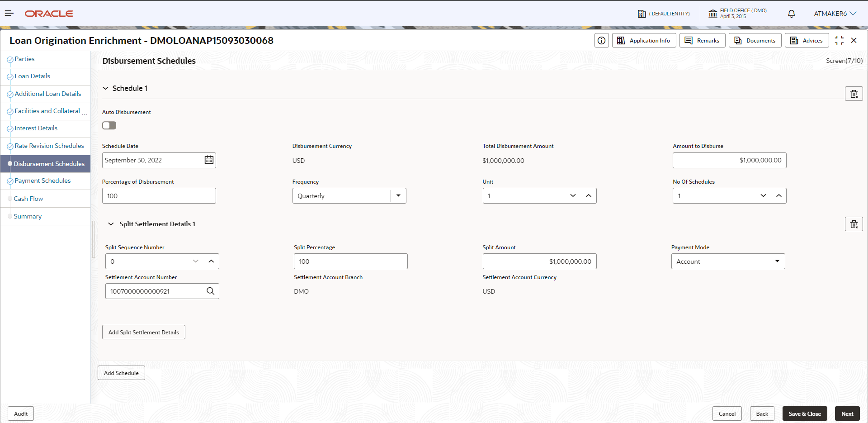Click the Split Percentage field
Screen dimensions: 868x423
point(350,261)
